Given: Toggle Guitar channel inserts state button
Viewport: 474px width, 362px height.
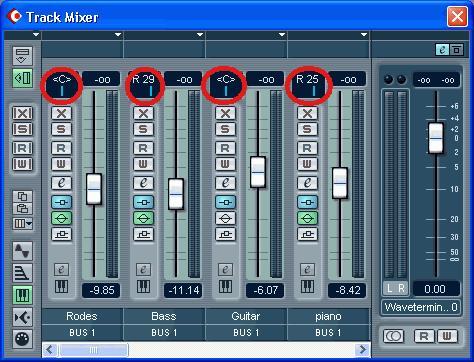Looking at the screenshot, I should tap(225, 202).
